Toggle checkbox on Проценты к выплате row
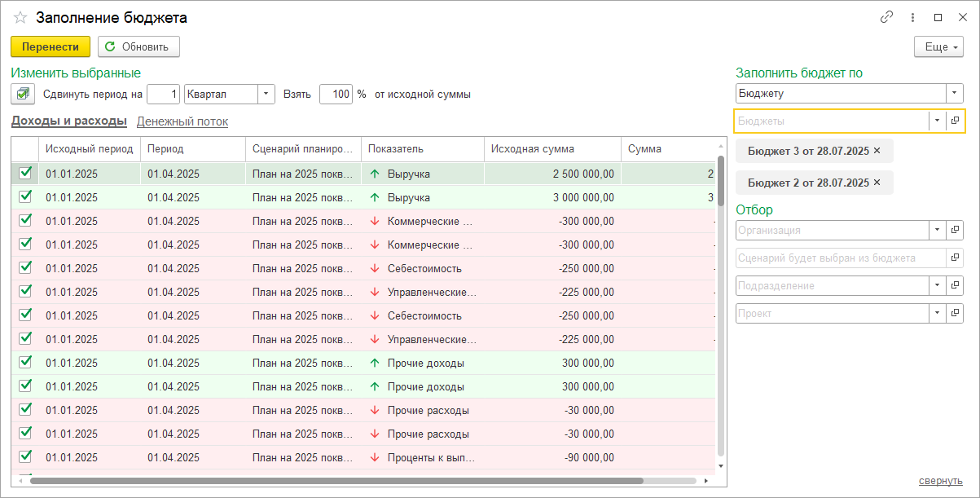Image resolution: width=980 pixels, height=498 pixels. pos(25,456)
